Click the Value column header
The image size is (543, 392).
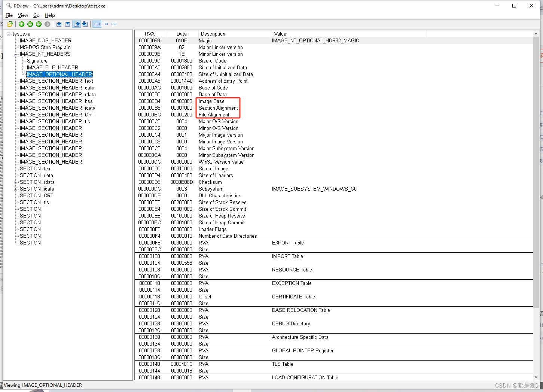[349, 34]
